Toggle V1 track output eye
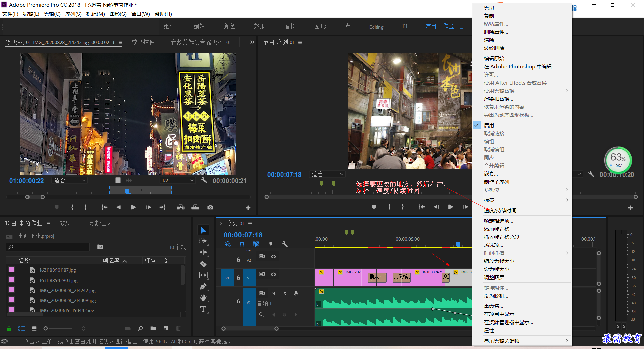Image resolution: width=644 pixels, height=349 pixels. tap(274, 275)
